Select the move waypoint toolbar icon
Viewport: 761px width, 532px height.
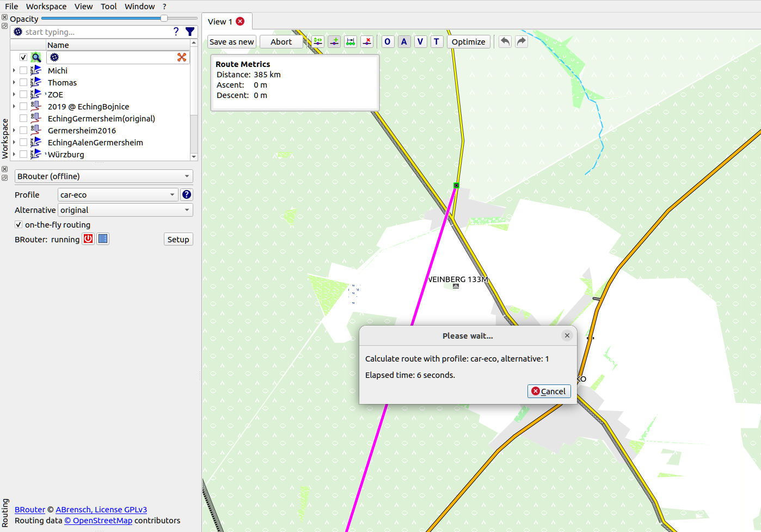click(317, 41)
